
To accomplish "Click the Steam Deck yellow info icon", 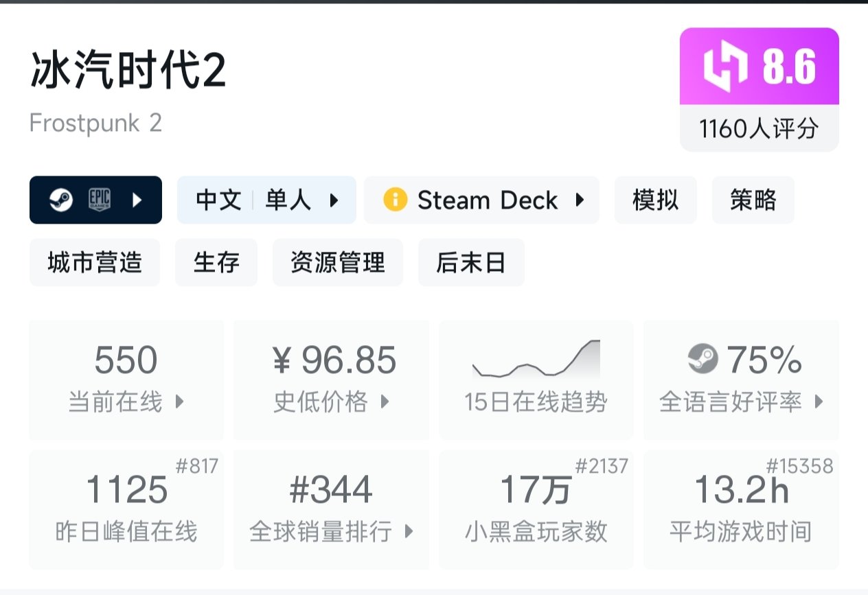I will point(396,200).
